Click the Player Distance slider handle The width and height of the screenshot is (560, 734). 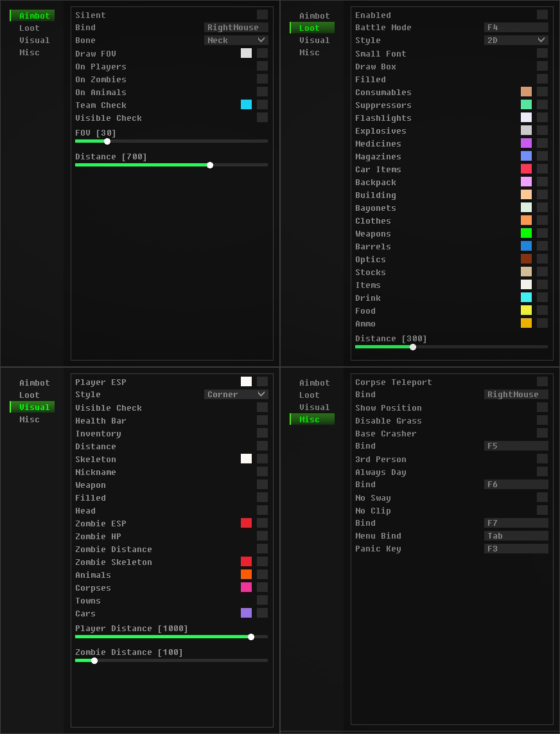[x=251, y=637]
